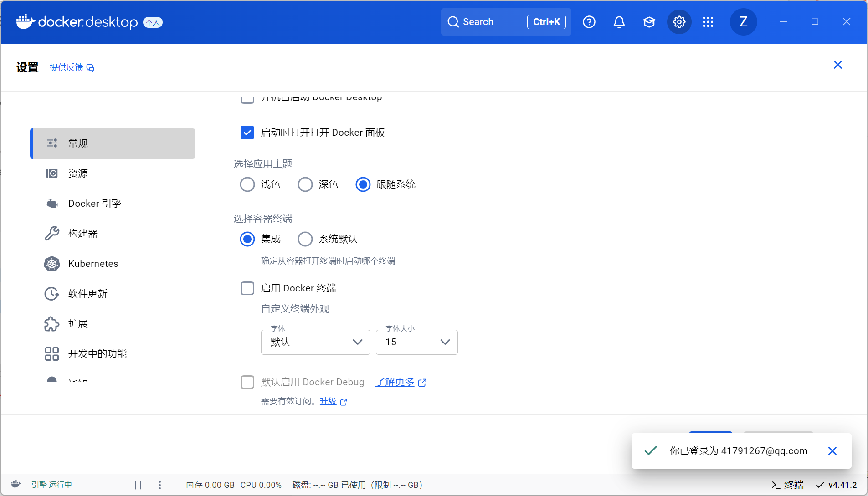868x496 pixels.
Task: Click the 引擎 运行中 status text
Action: click(x=51, y=485)
